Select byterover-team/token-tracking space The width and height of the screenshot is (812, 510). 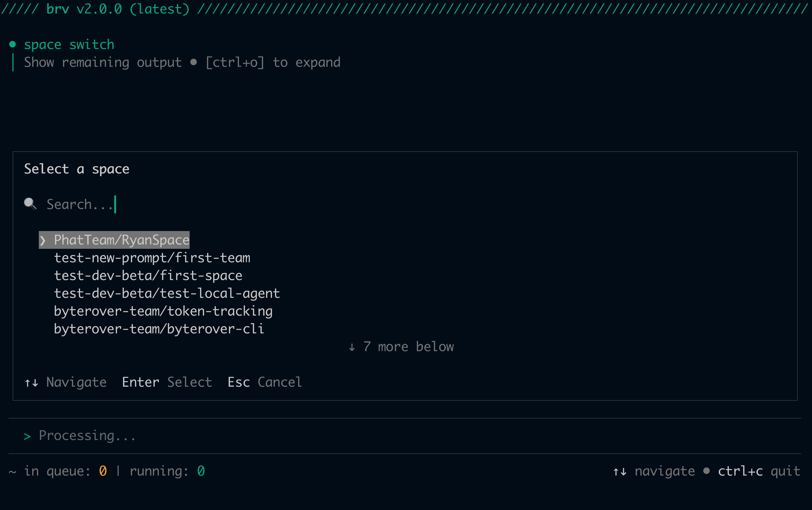click(163, 311)
